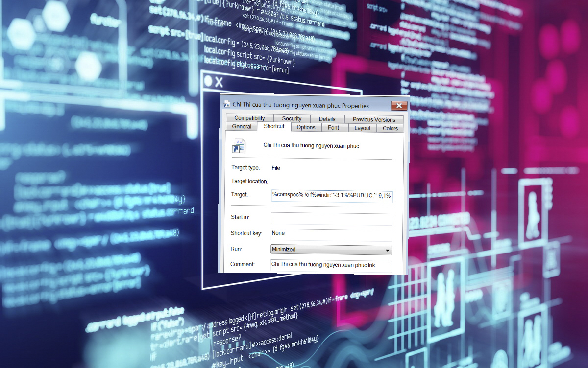This screenshot has width=588, height=368.
Task: Open the Options tab
Action: pos(306,128)
